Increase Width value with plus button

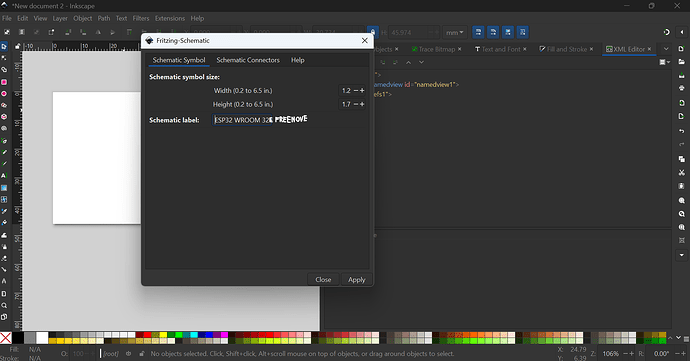(362, 91)
